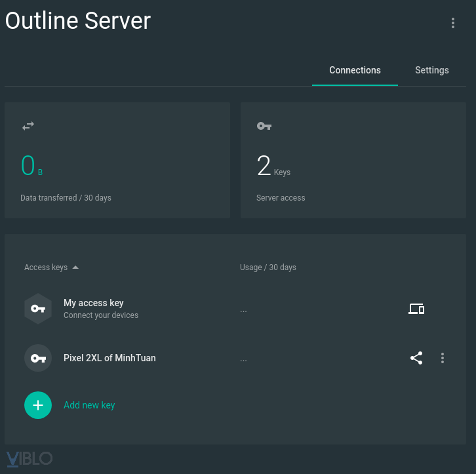Image resolution: width=476 pixels, height=474 pixels.
Task: Click the green plus add key button
Action: tap(38, 405)
